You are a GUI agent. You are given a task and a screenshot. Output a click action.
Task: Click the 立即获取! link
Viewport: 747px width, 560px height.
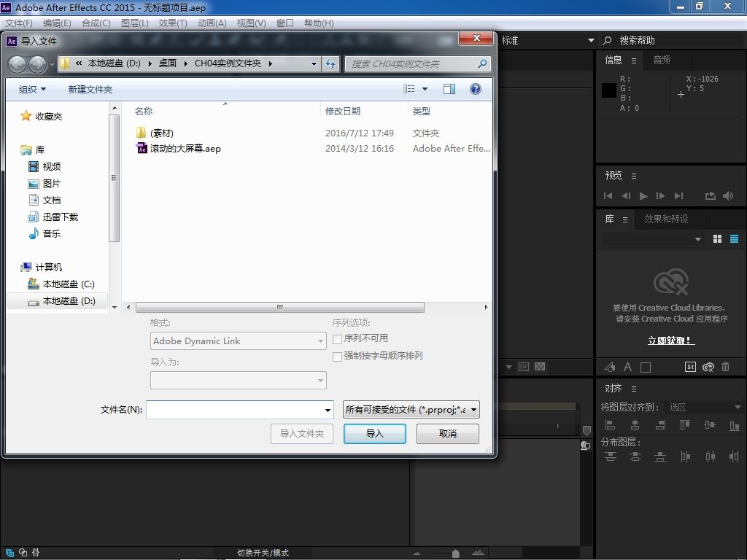pos(671,341)
